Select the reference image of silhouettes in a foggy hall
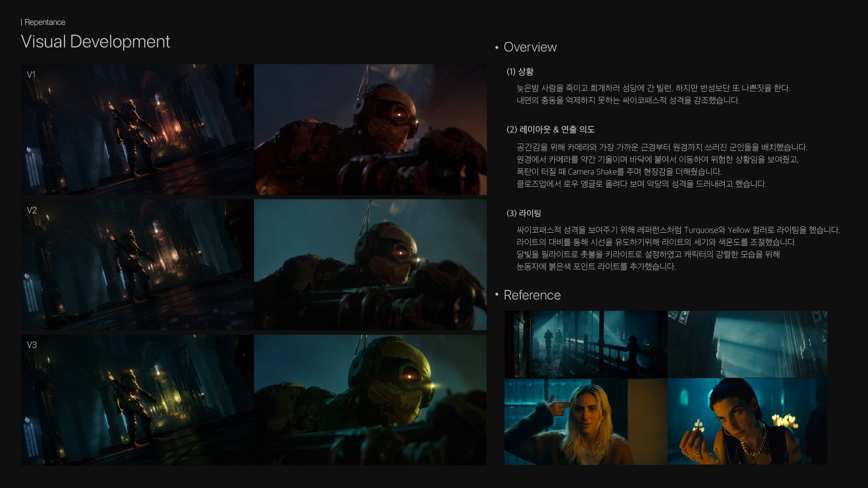 coord(586,344)
